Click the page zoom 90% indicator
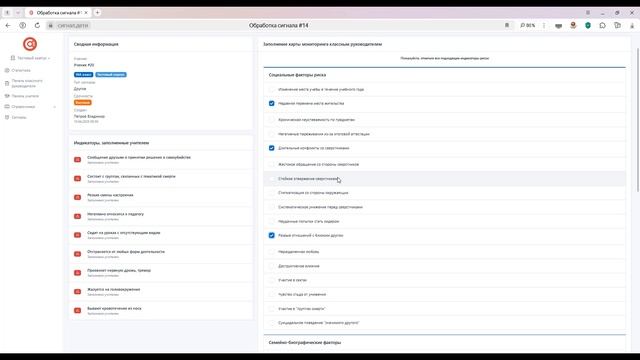Image resolution: width=640 pixels, height=360 pixels. pos(527,25)
